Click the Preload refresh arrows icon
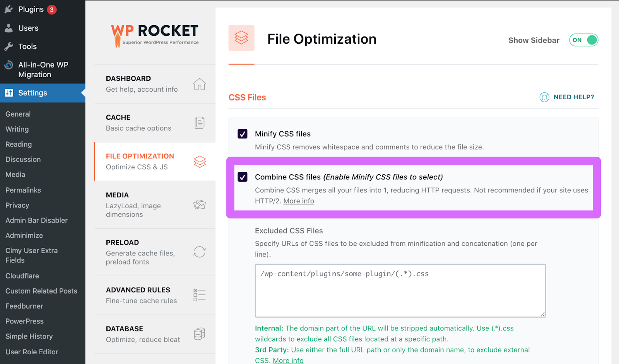The width and height of the screenshot is (619, 364). 200,252
